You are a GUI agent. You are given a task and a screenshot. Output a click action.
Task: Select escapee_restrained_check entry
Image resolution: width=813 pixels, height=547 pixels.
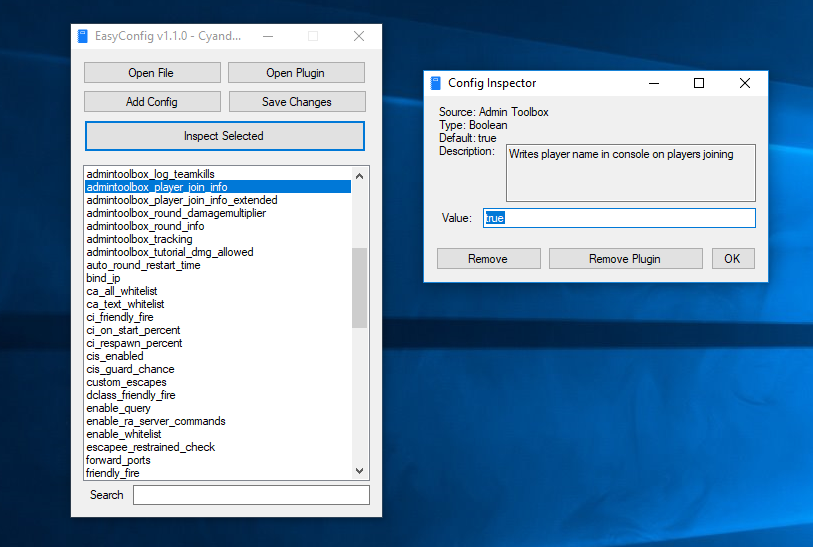(x=218, y=446)
